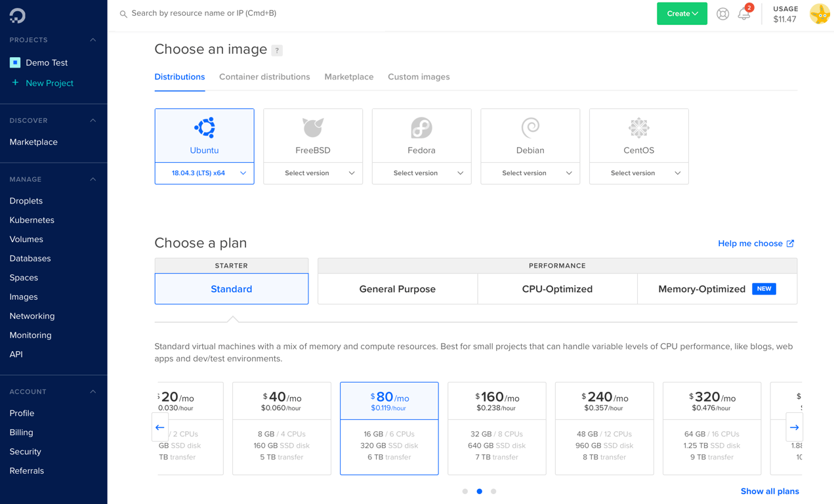Select the $40/mo plan
Screen dimensions: 834x504
point(281,428)
